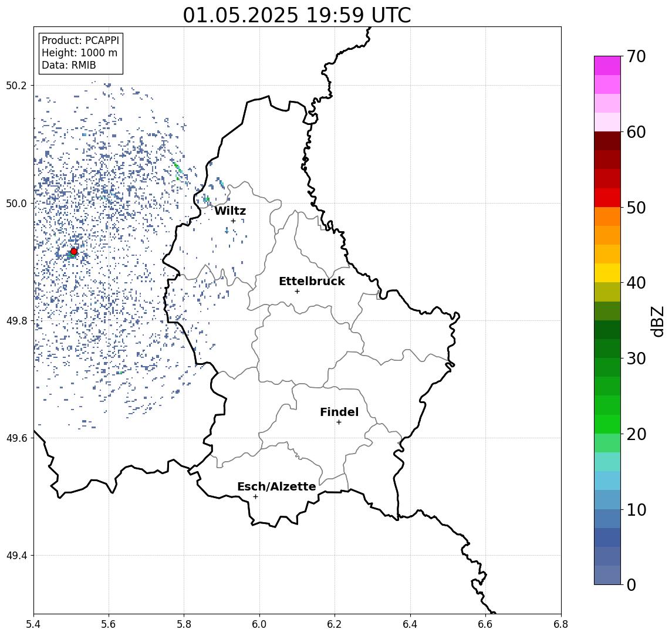672x636 pixels.
Task: Click the 40 colorbar tick label
Action: click(x=636, y=283)
